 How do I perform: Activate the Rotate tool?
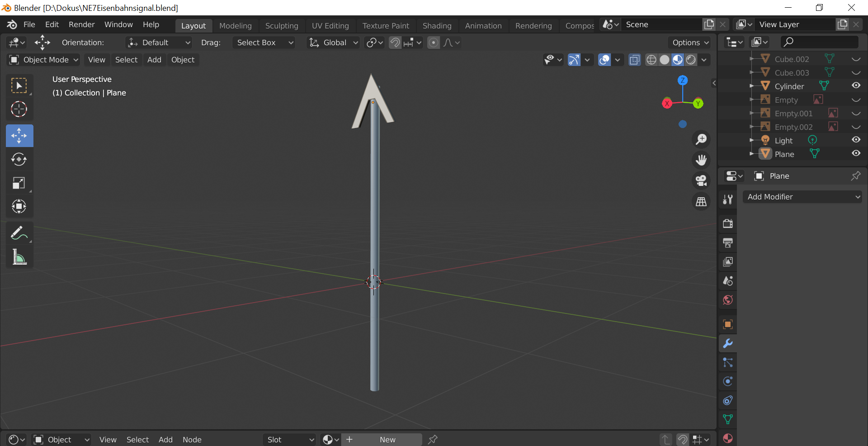[x=19, y=159]
